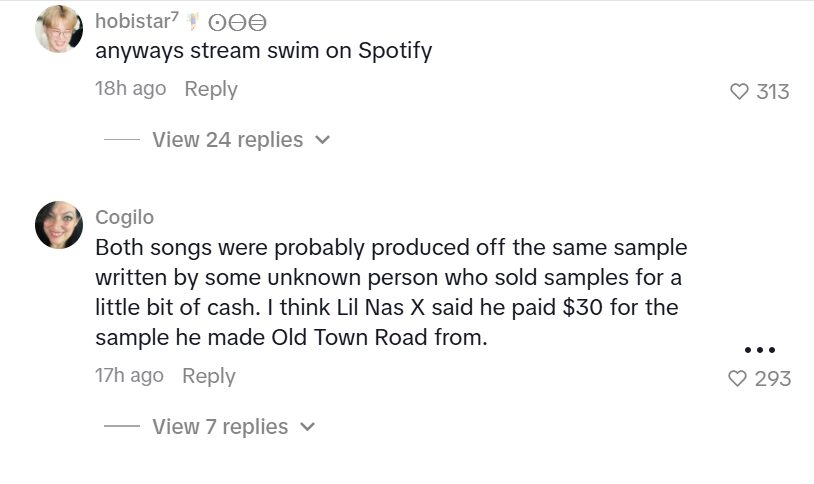Click the 18h ago timestamp

pyautogui.click(x=130, y=89)
